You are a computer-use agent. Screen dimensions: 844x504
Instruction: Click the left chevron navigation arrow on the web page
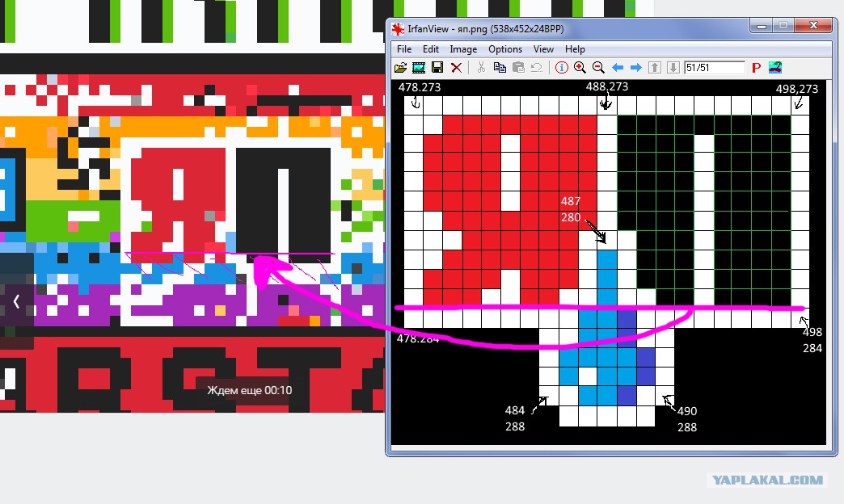pyautogui.click(x=16, y=302)
